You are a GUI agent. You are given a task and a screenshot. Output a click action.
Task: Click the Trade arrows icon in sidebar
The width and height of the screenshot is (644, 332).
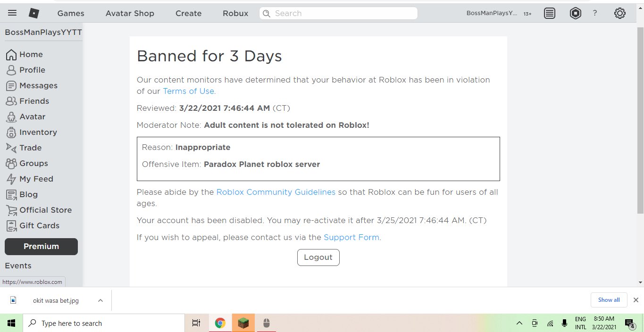coord(11,148)
